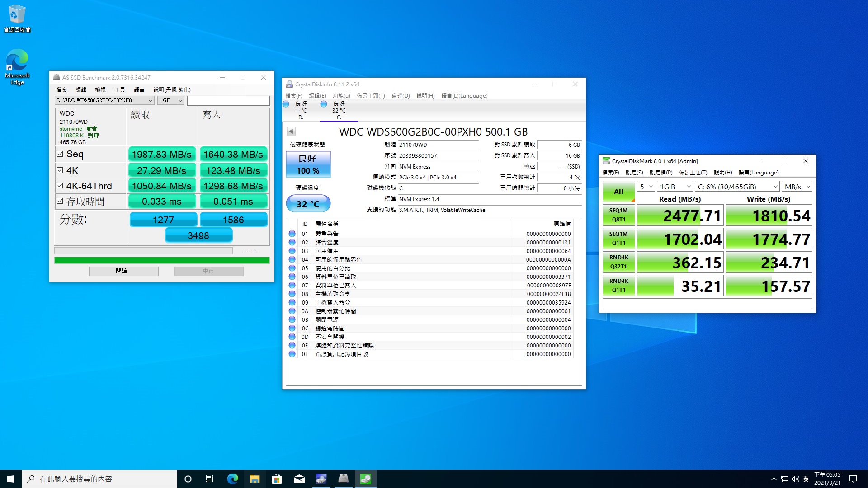This screenshot has width=868, height=488.
Task: Select the D: drive status orb in CrystalDiskInfo
Action: 286,104
